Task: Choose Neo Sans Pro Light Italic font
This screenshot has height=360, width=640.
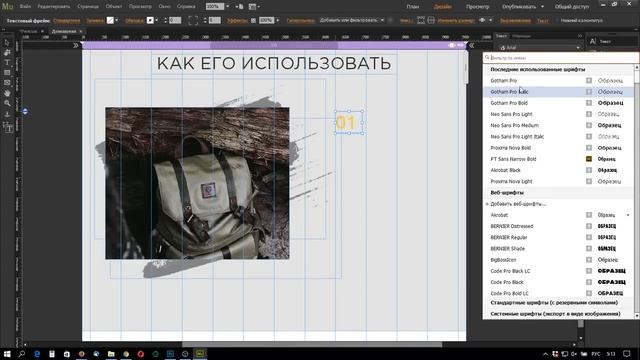Action: click(x=517, y=137)
